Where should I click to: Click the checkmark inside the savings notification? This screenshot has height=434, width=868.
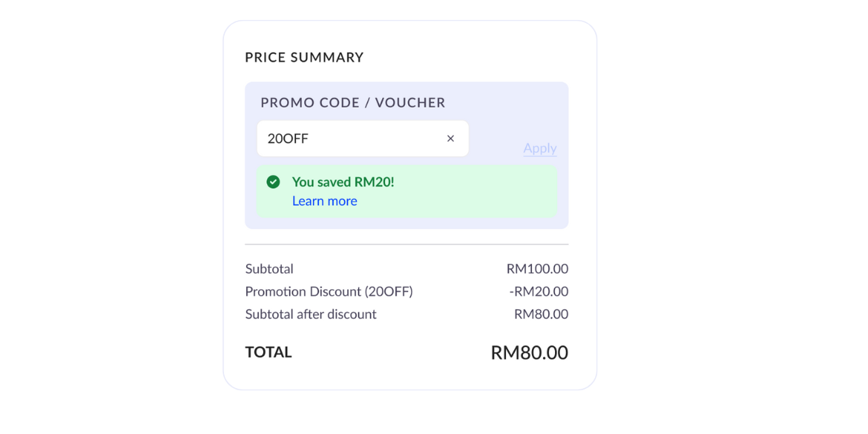coord(274,181)
